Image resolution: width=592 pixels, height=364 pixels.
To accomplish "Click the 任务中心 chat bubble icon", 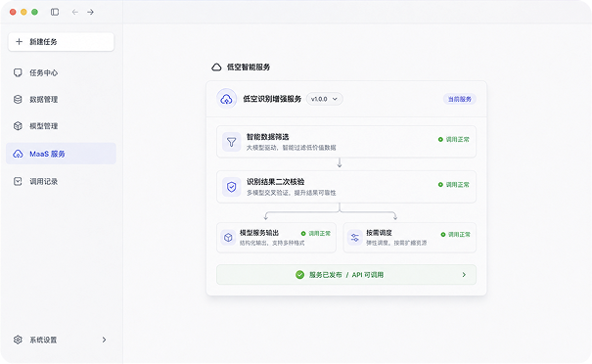I will pos(18,72).
